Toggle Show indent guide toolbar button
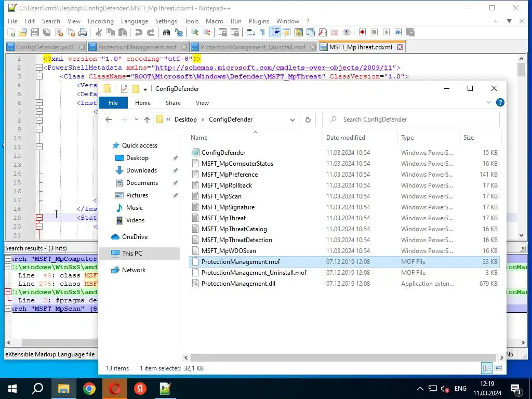The image size is (532, 399). (275, 32)
